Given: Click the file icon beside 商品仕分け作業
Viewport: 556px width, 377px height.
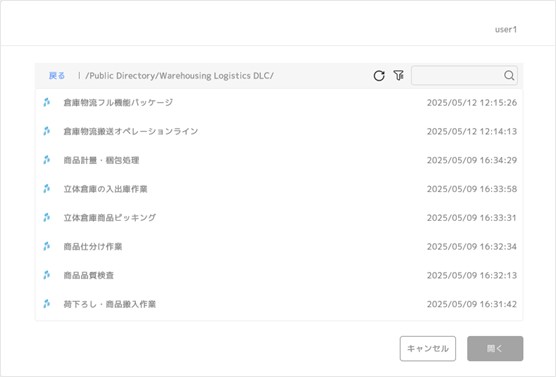Looking at the screenshot, I should [46, 246].
